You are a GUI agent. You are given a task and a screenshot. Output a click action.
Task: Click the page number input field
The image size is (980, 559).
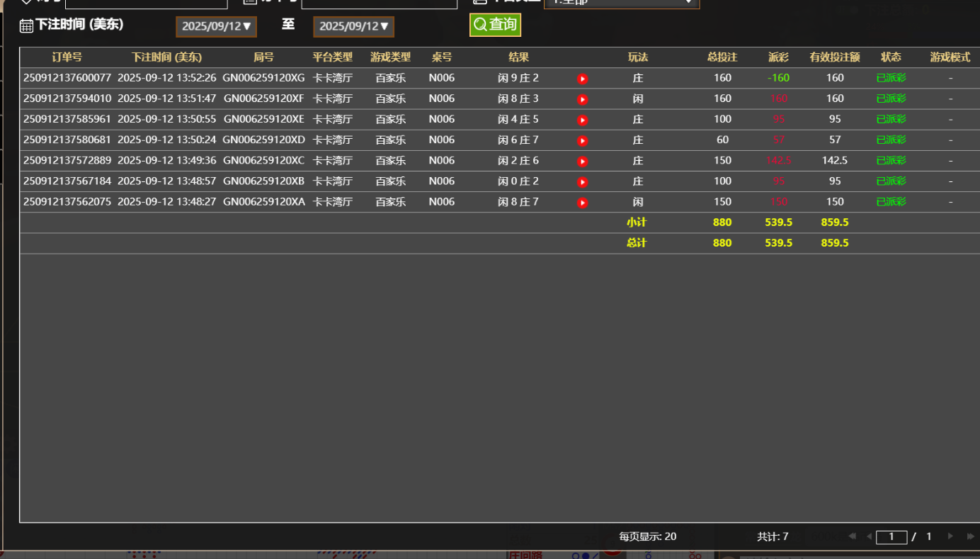click(891, 537)
